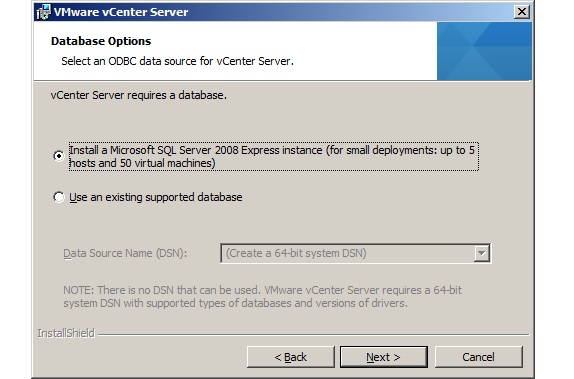Select the Install SQL Server 2008 Express radio button
574x379 pixels.
(x=58, y=156)
